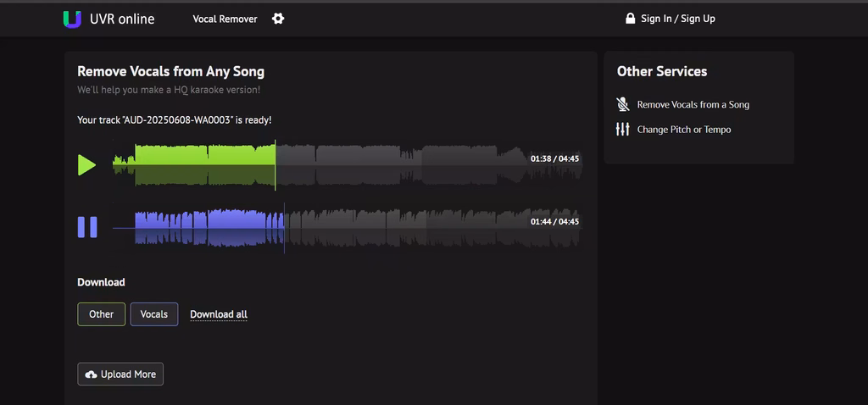The height and width of the screenshot is (405, 868).
Task: Click the 01:44 / 04:45 time readout
Action: tap(554, 222)
